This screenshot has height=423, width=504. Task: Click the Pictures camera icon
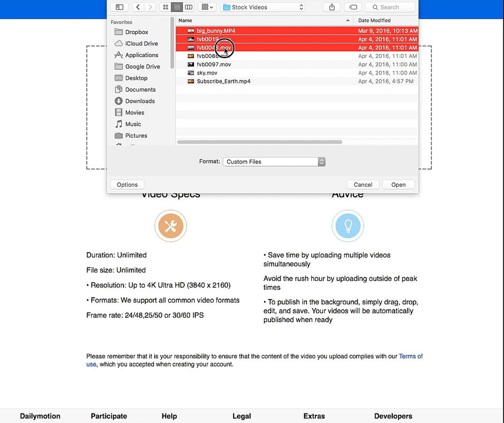(x=119, y=136)
